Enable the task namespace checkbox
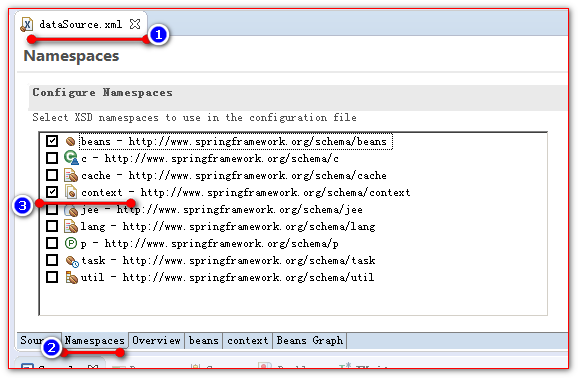 pyautogui.click(x=52, y=260)
